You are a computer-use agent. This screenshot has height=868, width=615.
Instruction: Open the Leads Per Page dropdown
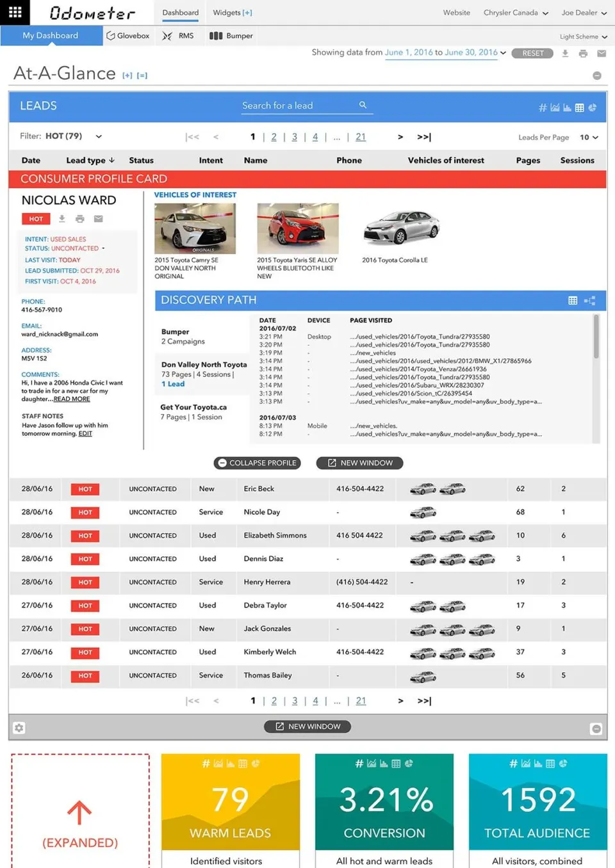coord(589,137)
